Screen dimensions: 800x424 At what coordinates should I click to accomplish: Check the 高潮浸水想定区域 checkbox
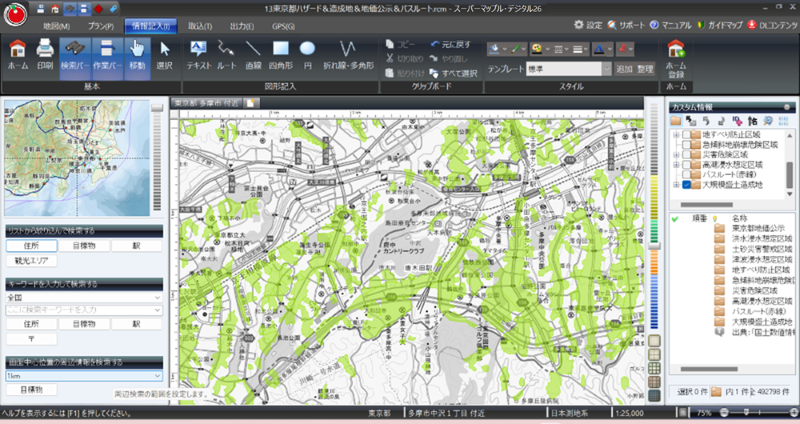coord(687,164)
